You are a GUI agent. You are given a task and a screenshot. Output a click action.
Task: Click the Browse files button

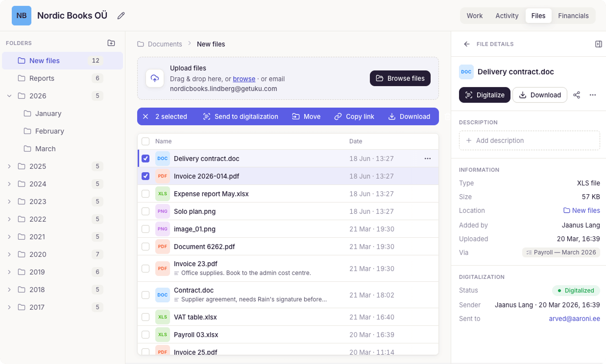[x=400, y=78]
